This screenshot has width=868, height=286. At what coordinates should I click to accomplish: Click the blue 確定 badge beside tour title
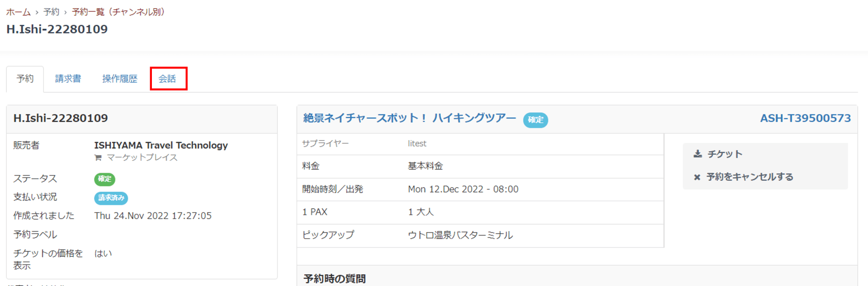[535, 120]
